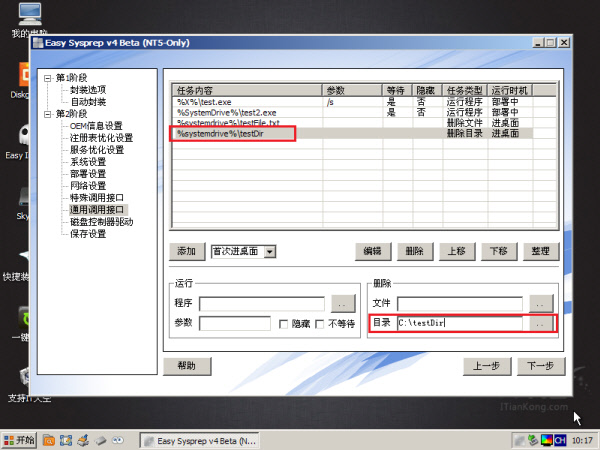The height and width of the screenshot is (450, 600).
Task: Select 通用调用接口 tree item
Action: coord(97,210)
